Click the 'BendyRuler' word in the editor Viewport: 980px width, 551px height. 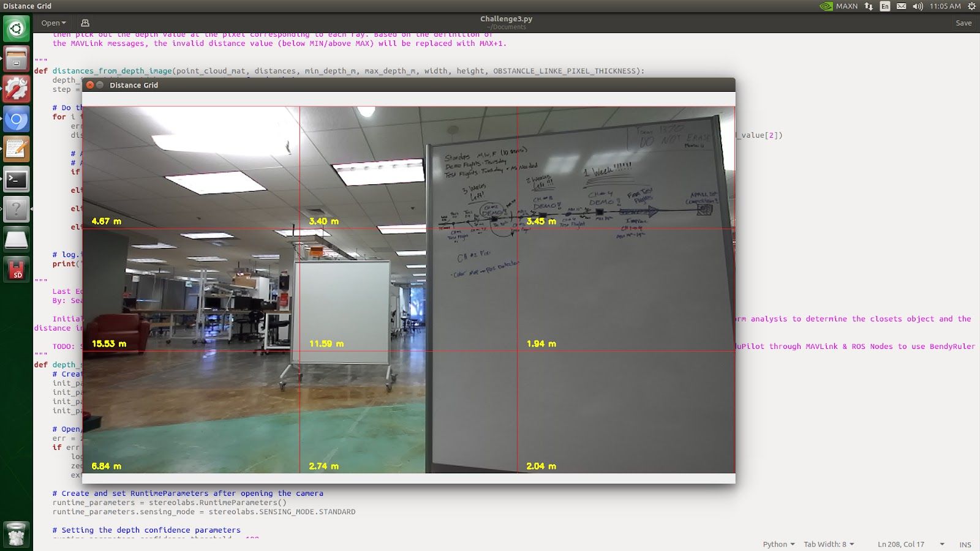[x=952, y=347]
